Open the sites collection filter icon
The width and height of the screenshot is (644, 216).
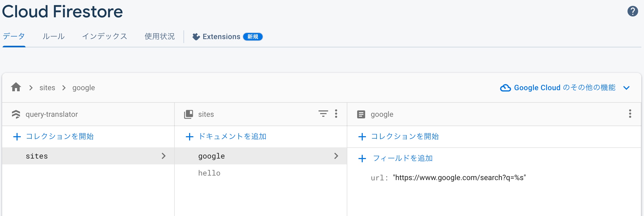pos(323,114)
